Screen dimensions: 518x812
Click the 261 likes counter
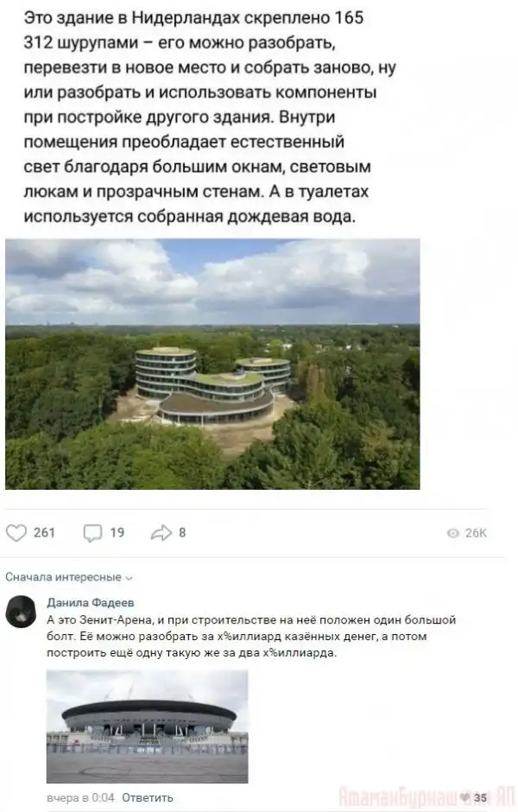click(x=44, y=533)
